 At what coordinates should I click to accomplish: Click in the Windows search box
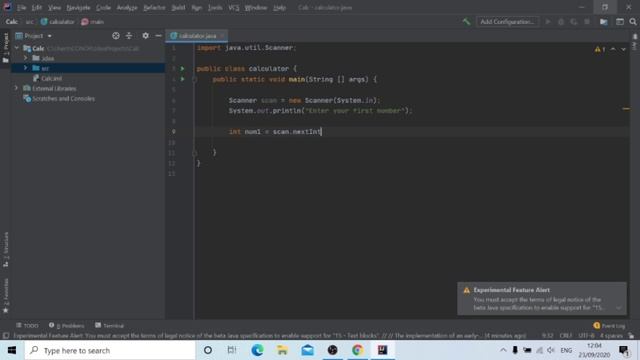pos(110,350)
